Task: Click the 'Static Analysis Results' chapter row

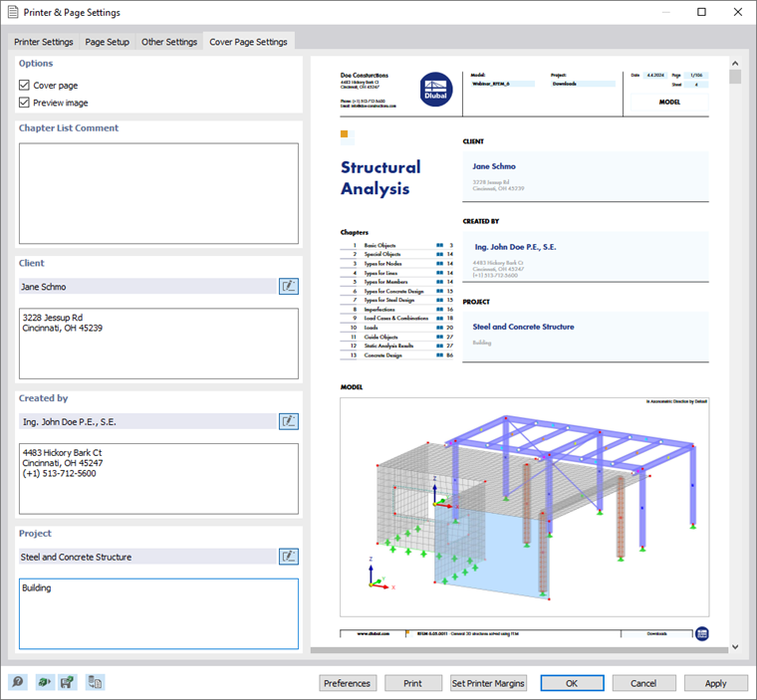Action: point(396,346)
